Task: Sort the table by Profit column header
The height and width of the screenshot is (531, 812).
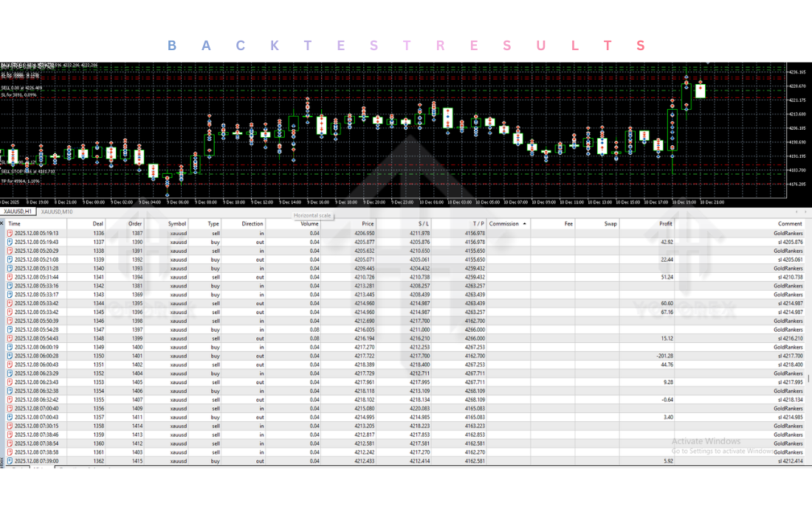Action: click(x=665, y=223)
